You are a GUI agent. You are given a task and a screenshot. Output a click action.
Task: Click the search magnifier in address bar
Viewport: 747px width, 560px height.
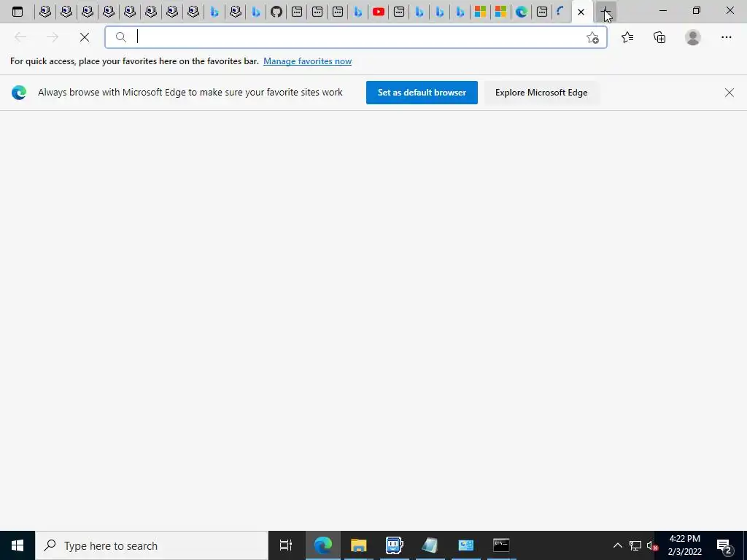pyautogui.click(x=121, y=37)
